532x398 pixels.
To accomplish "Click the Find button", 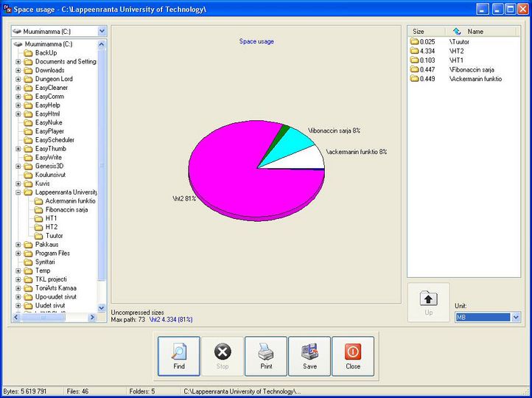I will [179, 356].
